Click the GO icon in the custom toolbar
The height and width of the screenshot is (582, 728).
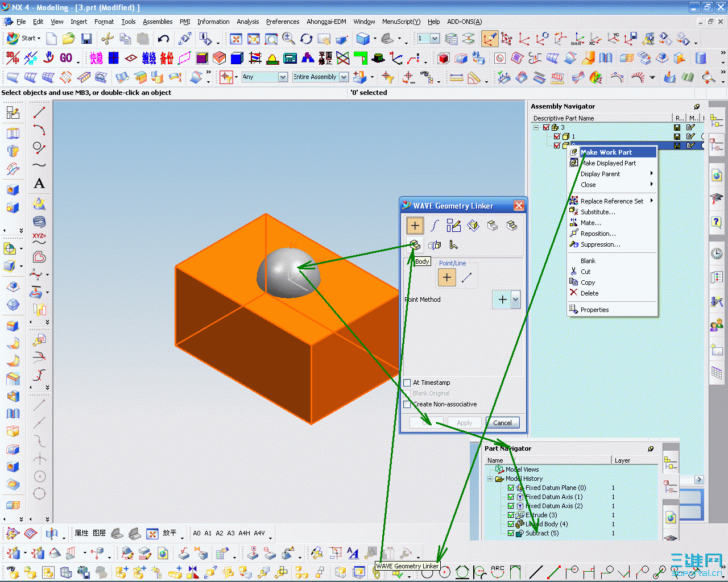click(x=66, y=58)
